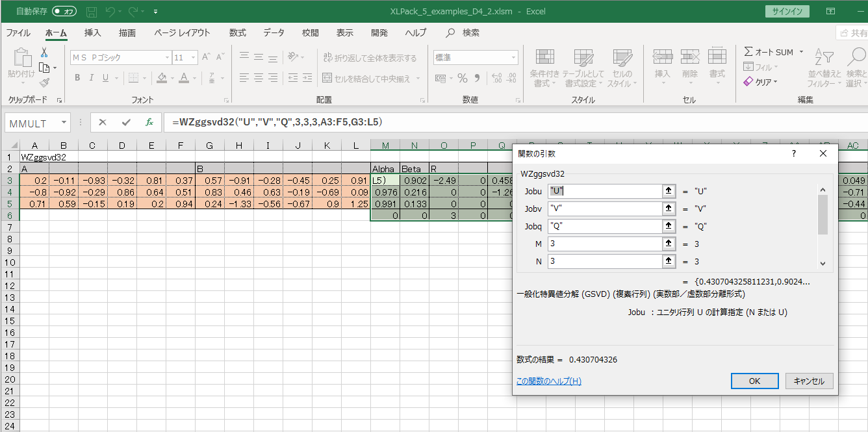Click the Jobu range collapse arrow icon

point(667,192)
